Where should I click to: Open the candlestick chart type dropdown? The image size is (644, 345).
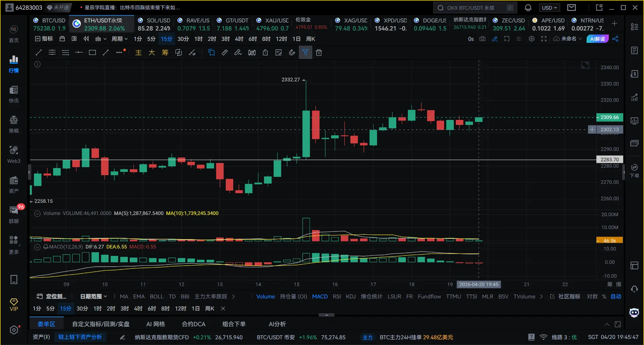tap(101, 39)
